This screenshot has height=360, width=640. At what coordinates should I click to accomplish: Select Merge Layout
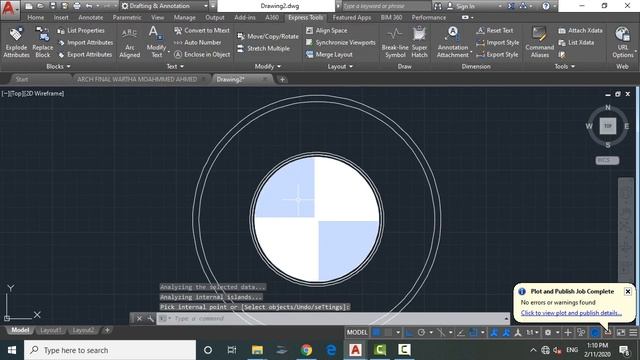point(329,54)
